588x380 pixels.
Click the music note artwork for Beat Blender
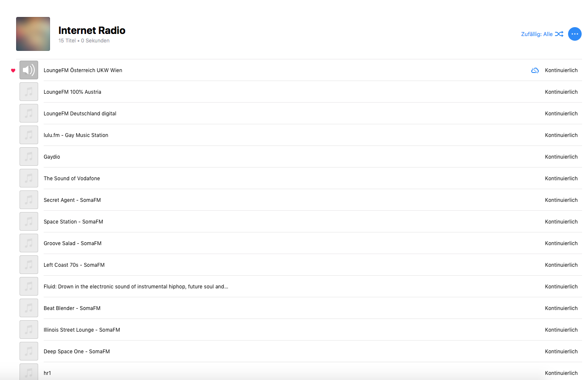tap(29, 308)
